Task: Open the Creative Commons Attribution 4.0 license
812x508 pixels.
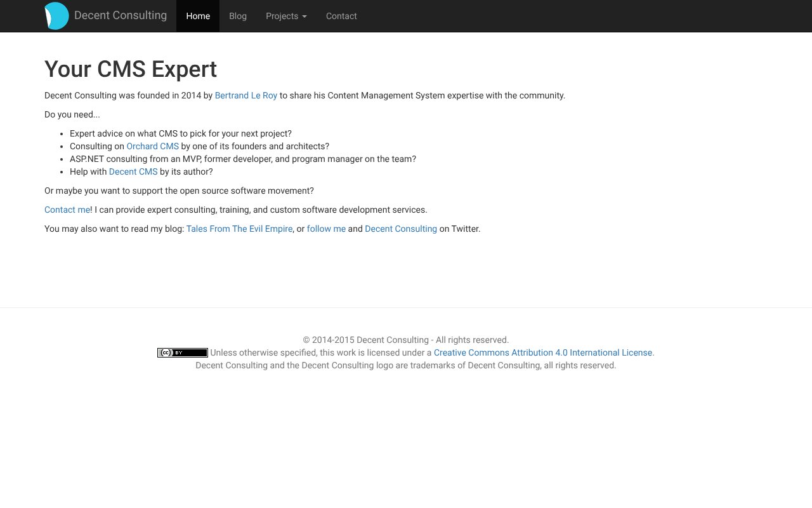Action: (x=543, y=352)
